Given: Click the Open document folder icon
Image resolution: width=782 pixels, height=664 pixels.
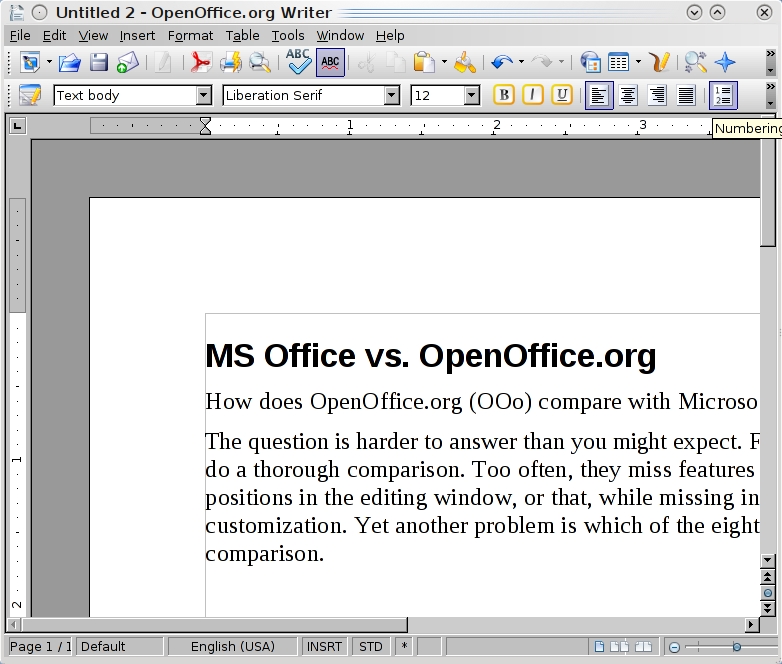Looking at the screenshot, I should click(x=69, y=63).
